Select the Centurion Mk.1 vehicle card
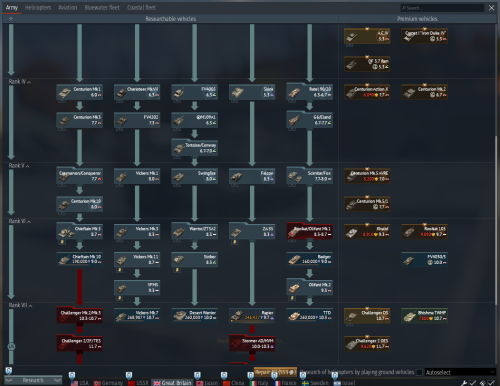 (x=79, y=92)
